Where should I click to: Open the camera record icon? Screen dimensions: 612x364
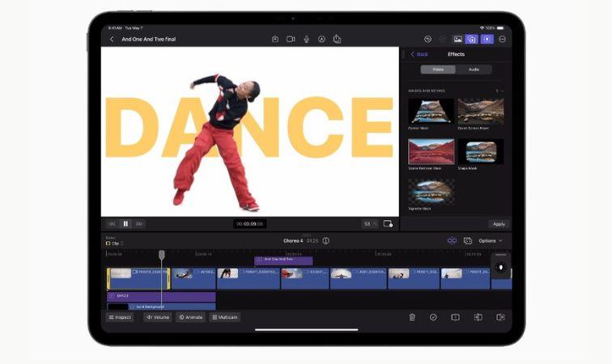tap(291, 39)
